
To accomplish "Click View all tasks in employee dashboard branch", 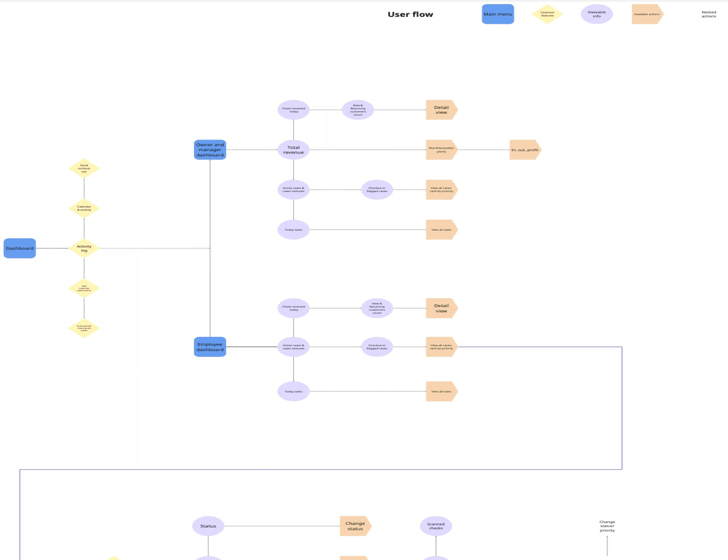I will coord(442,391).
